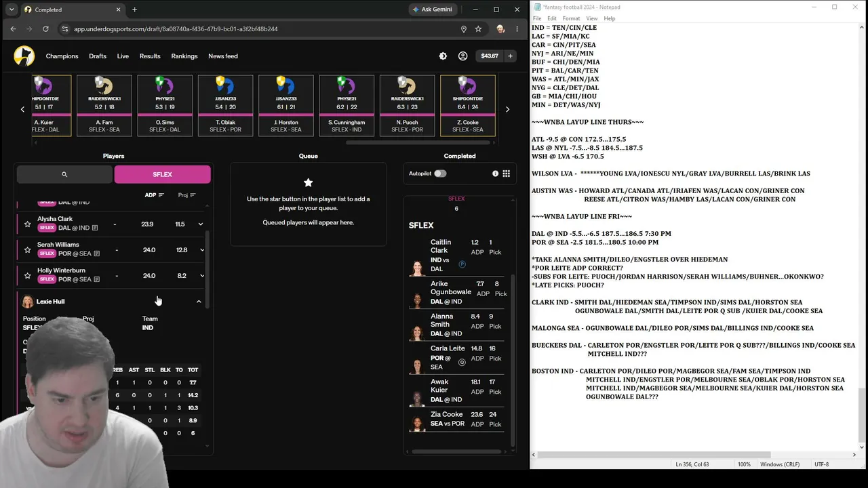
Task: Toggle the dark/light theme icon
Action: pos(443,56)
